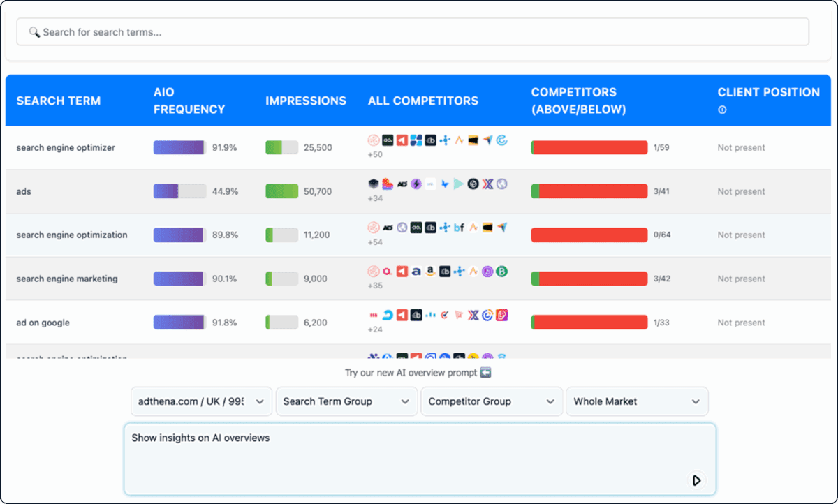This screenshot has height=504, width=838.
Task: Click the globe icon at end of ads row
Action: coord(501,184)
